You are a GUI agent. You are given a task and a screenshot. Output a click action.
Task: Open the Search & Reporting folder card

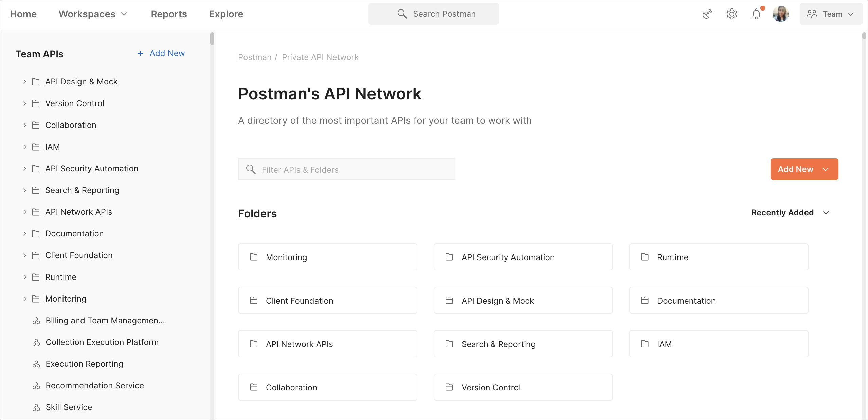[523, 344]
